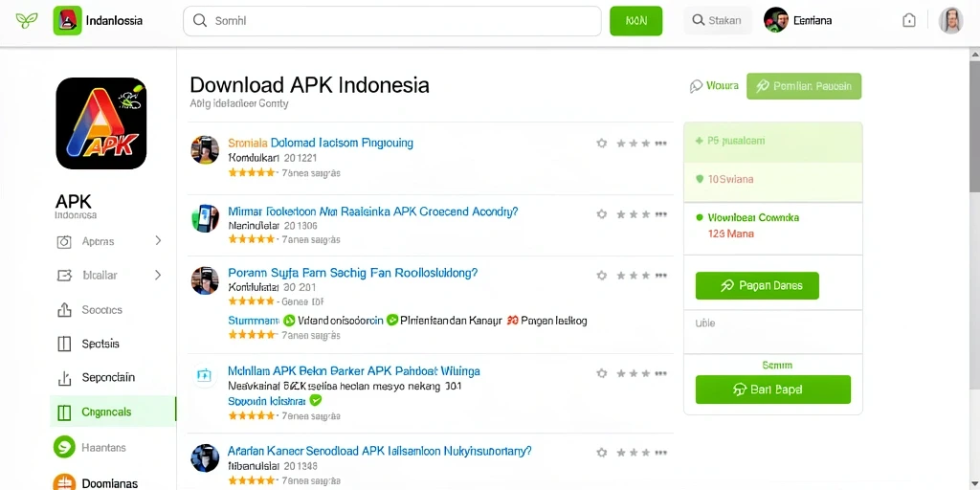Click avatar of Sroniala Dolomad thread
The image size is (980, 490).
point(205,150)
